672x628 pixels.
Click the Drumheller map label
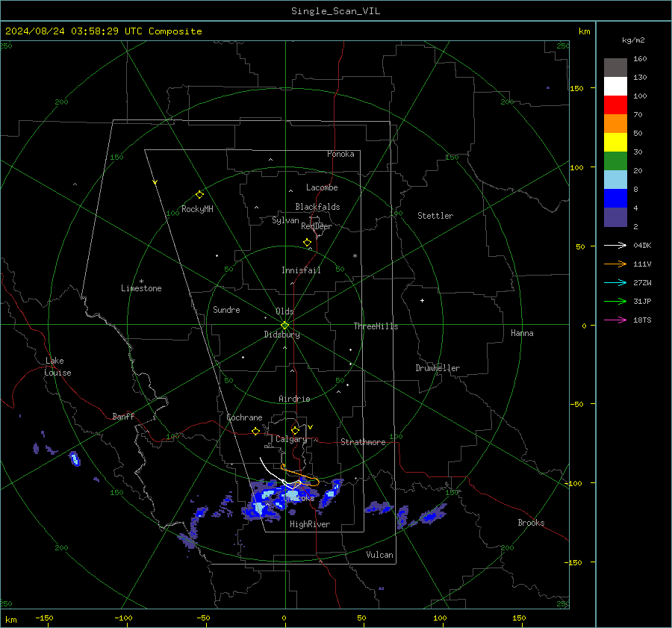click(438, 368)
